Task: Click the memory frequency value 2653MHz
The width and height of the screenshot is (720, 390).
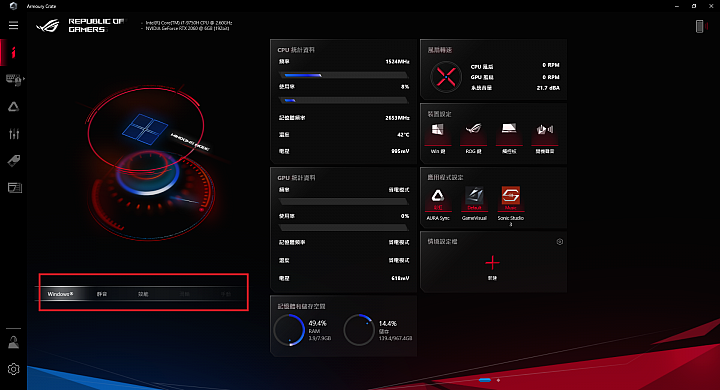Action: pyautogui.click(x=397, y=118)
